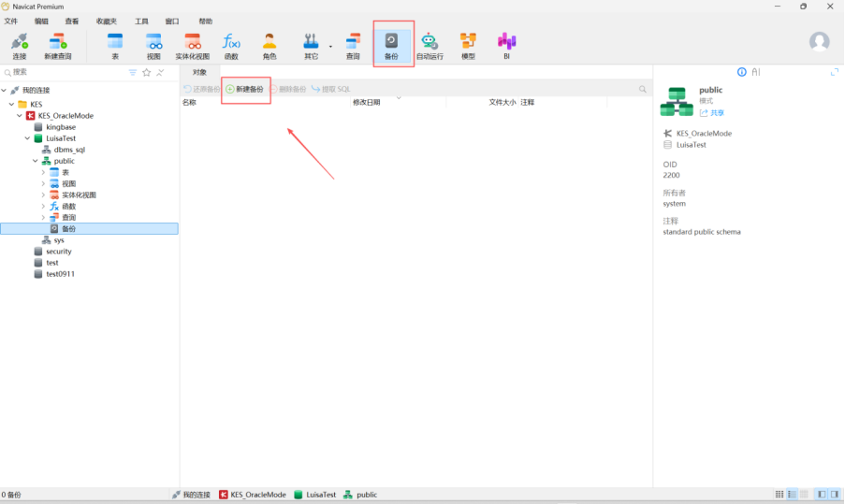Open the 其它 (Others) toolbar dropdown arrow
Screen dimensions: 845x504
click(x=330, y=46)
